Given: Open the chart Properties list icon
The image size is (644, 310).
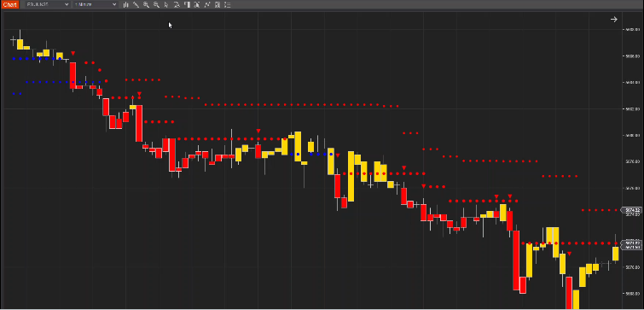Looking at the screenshot, I should (x=228, y=5).
